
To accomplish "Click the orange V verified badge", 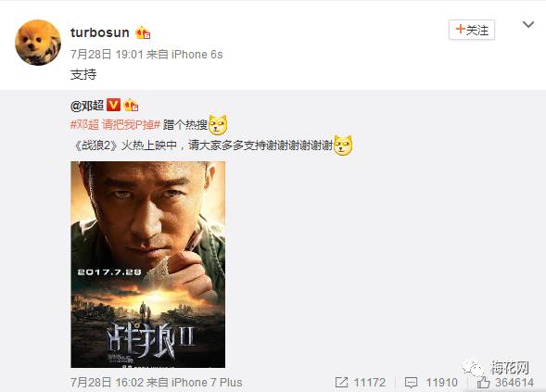I will [113, 105].
